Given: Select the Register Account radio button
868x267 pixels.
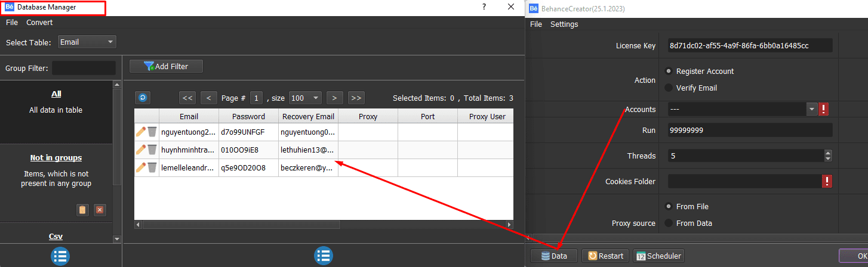Looking at the screenshot, I should click(x=669, y=71).
